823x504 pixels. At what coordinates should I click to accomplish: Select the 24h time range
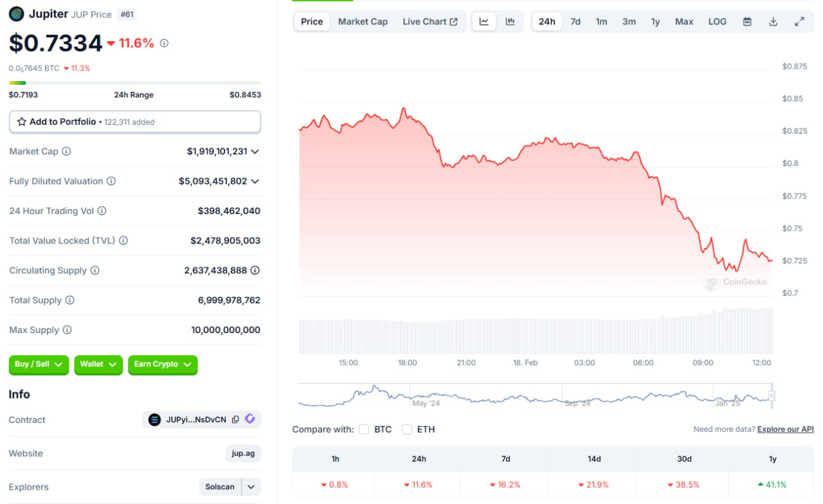tap(547, 21)
